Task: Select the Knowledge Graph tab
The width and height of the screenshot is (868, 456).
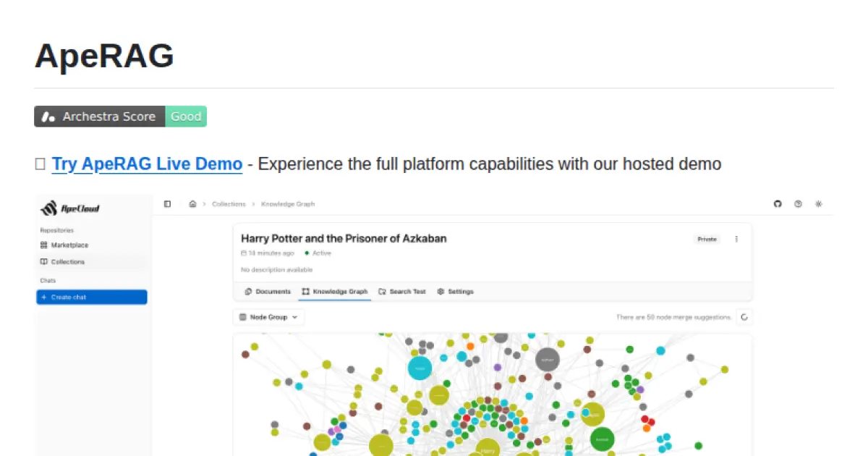Action: point(334,292)
